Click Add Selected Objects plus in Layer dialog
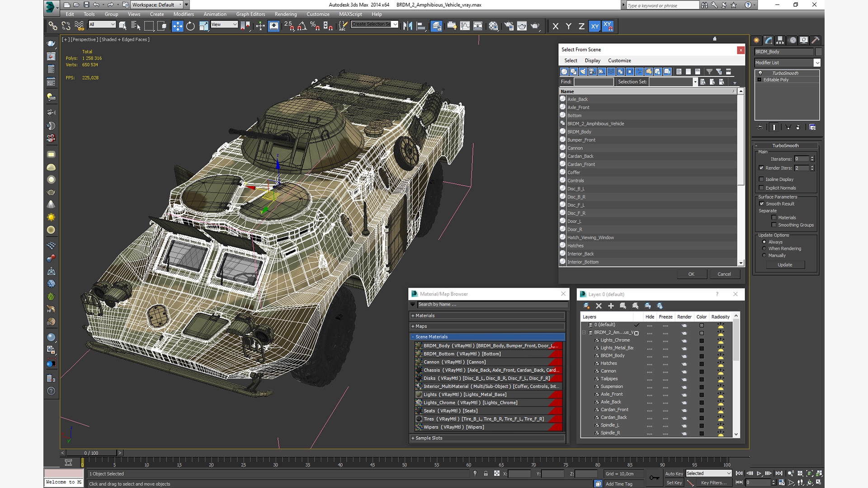868x488 pixels. point(611,306)
